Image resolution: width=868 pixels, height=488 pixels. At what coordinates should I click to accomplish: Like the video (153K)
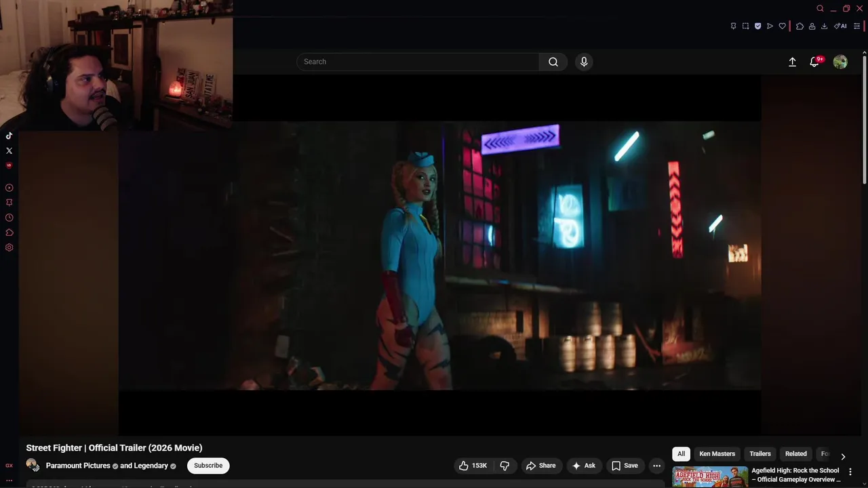(x=473, y=466)
